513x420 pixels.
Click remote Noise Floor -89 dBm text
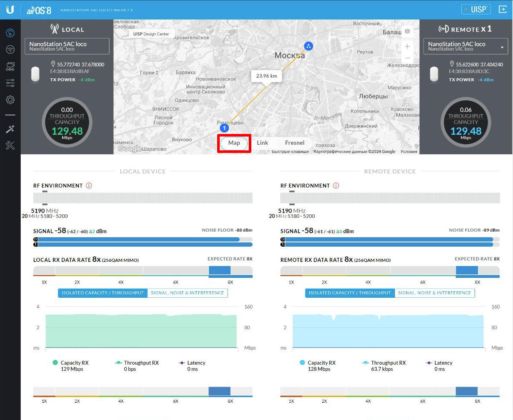475,230
